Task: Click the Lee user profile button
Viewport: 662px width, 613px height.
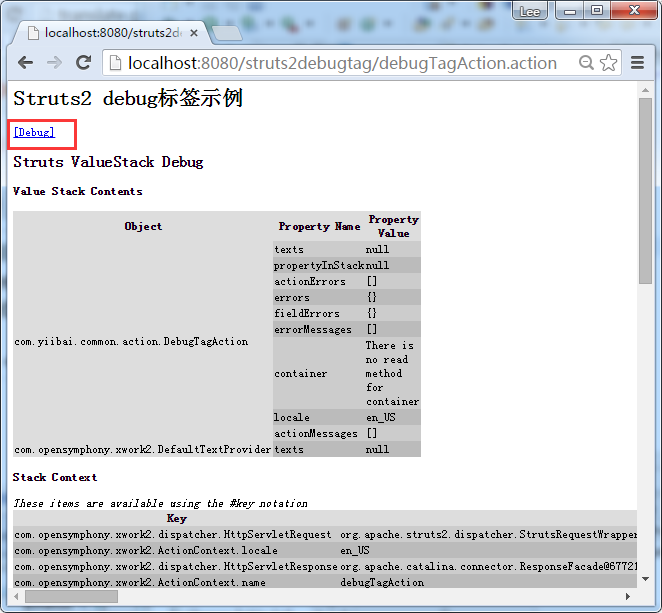Action: 529,11
